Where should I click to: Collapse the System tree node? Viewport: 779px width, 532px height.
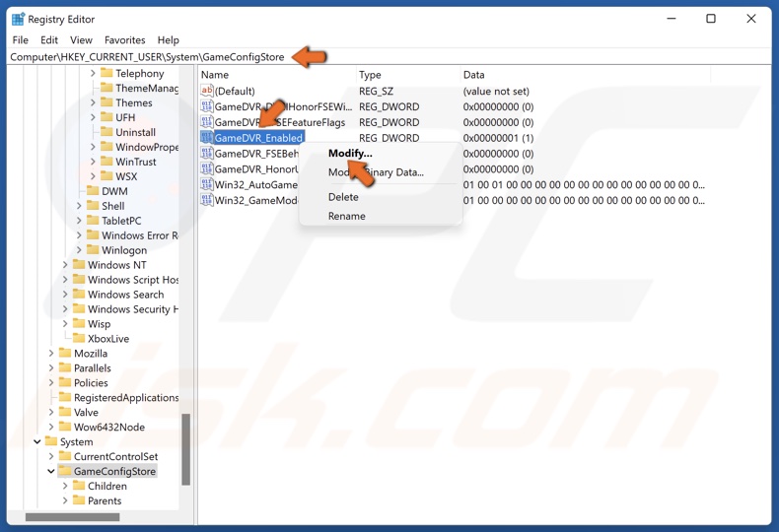coord(36,441)
